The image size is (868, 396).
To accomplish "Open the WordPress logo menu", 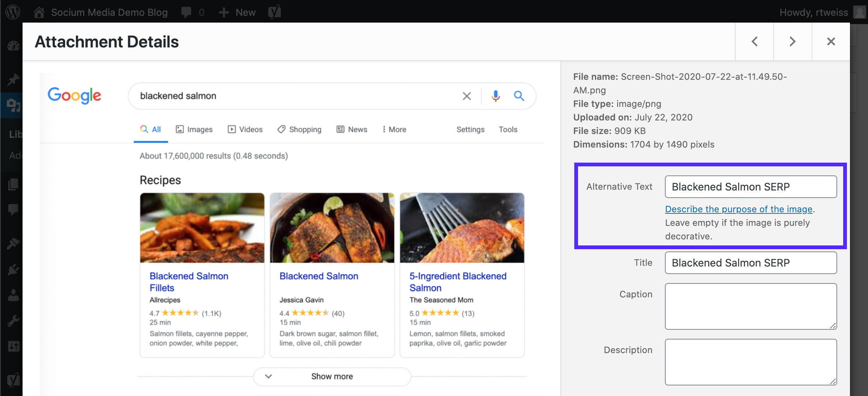I will (13, 12).
